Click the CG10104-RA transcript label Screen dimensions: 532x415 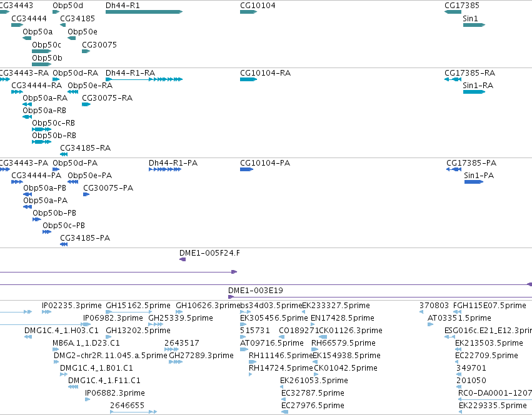tap(265, 73)
